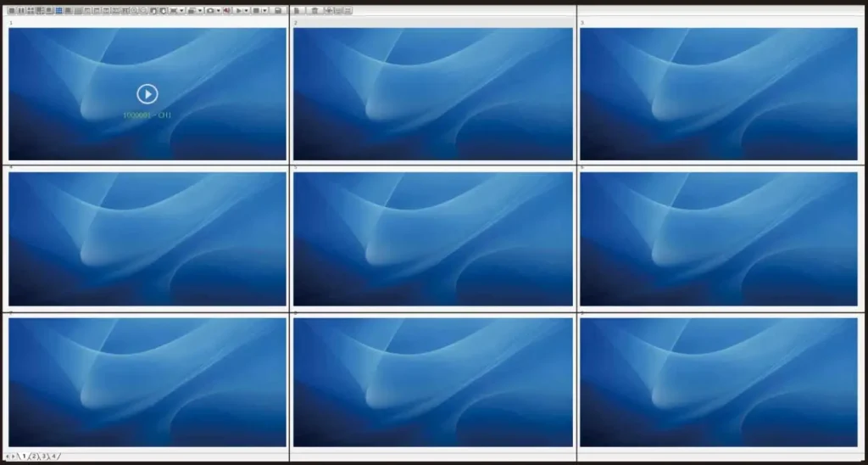The height and width of the screenshot is (465, 868).
Task: Switch to page tab 2
Action: [x=34, y=457]
